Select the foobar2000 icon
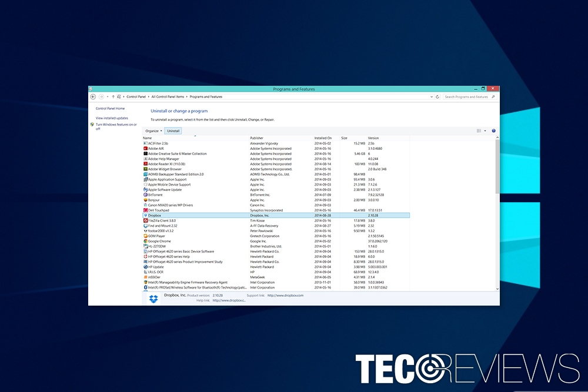This screenshot has width=588, height=392. (x=145, y=231)
